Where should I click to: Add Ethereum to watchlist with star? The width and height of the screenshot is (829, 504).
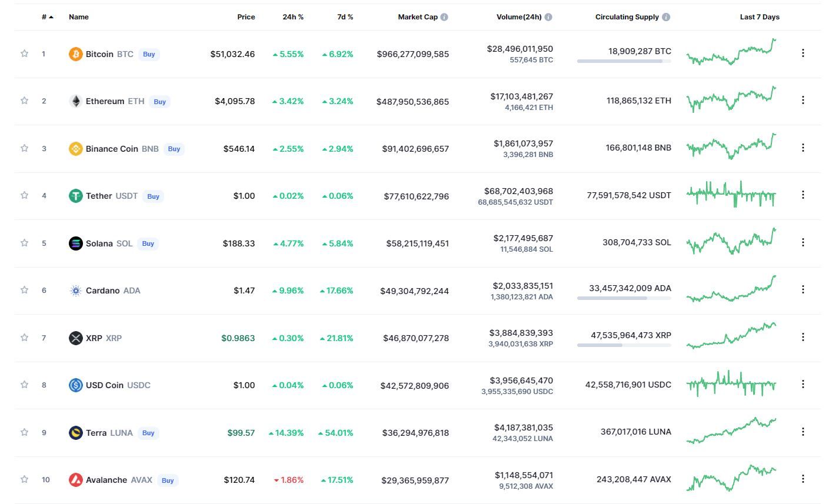click(x=24, y=101)
